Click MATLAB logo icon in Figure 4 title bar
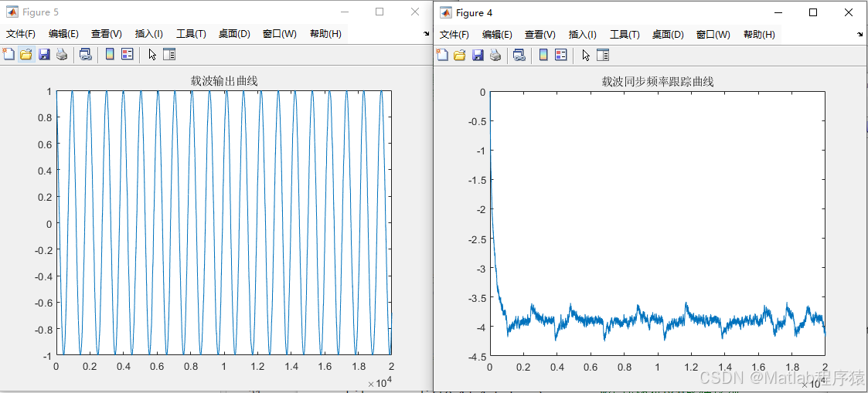The image size is (868, 393). (445, 12)
